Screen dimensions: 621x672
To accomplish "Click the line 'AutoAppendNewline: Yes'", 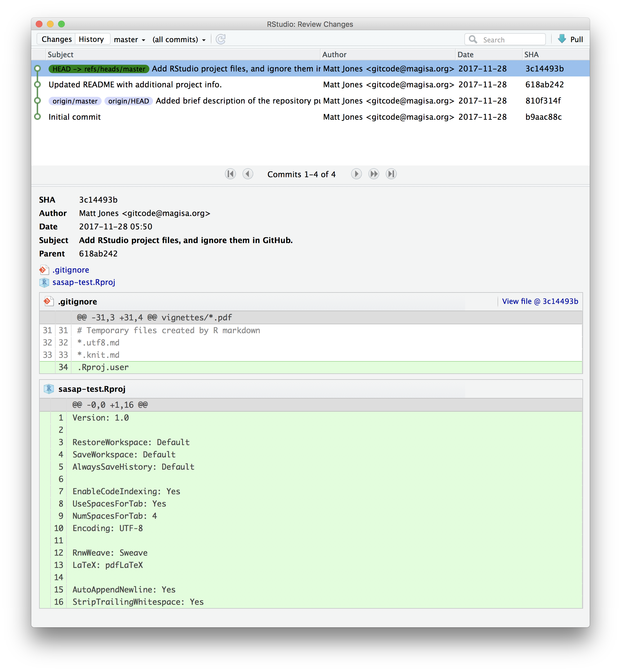I will (311, 590).
